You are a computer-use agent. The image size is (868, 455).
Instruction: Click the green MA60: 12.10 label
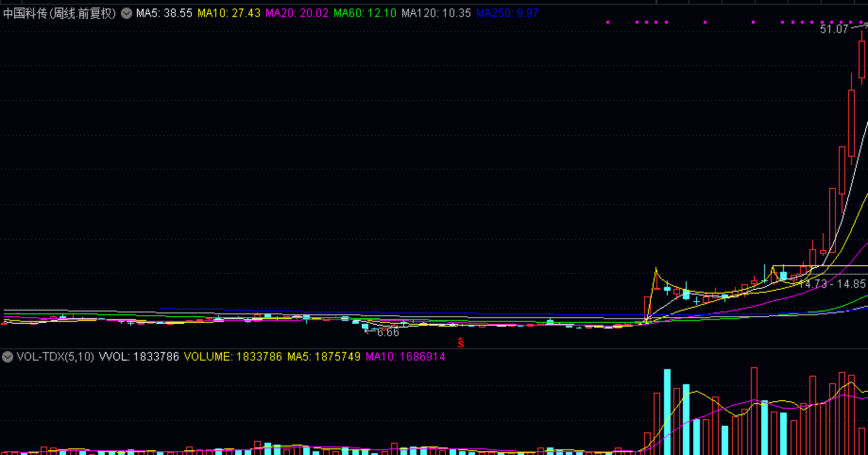[x=365, y=13]
